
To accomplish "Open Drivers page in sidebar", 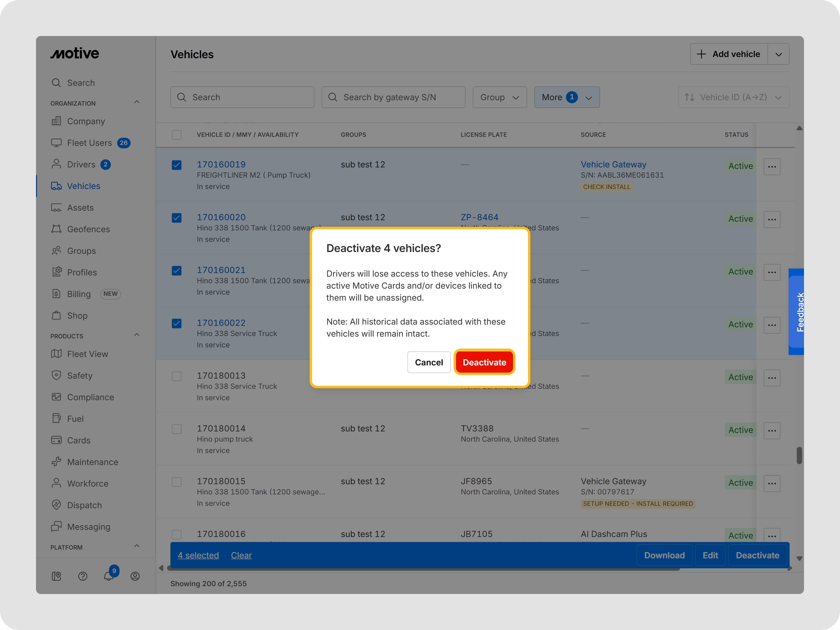I will (x=81, y=164).
